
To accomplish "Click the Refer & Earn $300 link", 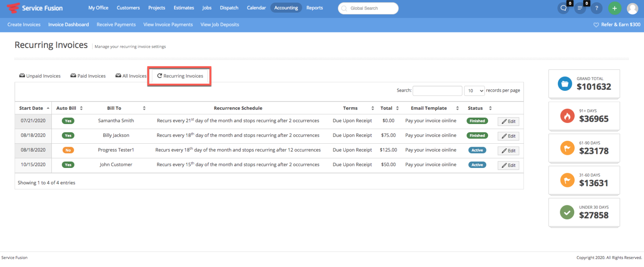I will [617, 25].
